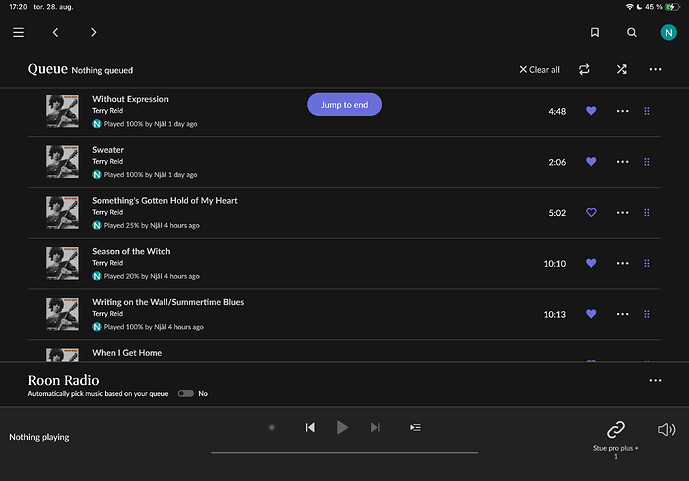Skip to previous track
Viewport: 689px width, 481px height.
(310, 427)
